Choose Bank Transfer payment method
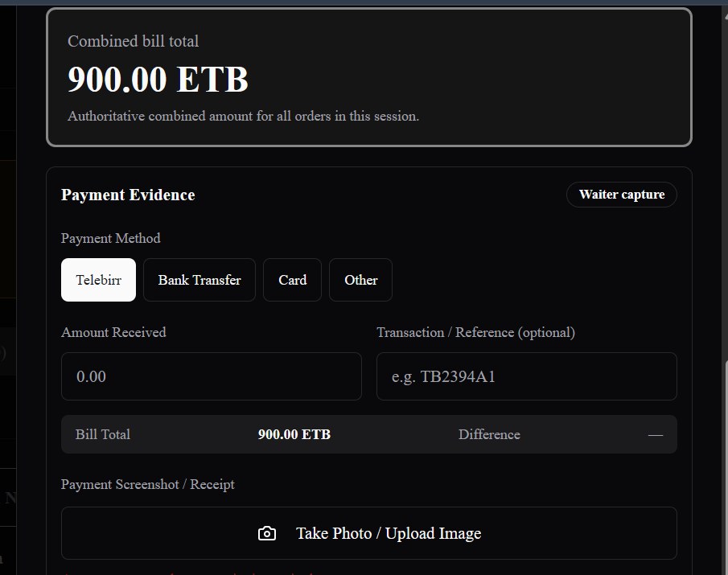This screenshot has width=728, height=575. coord(199,280)
